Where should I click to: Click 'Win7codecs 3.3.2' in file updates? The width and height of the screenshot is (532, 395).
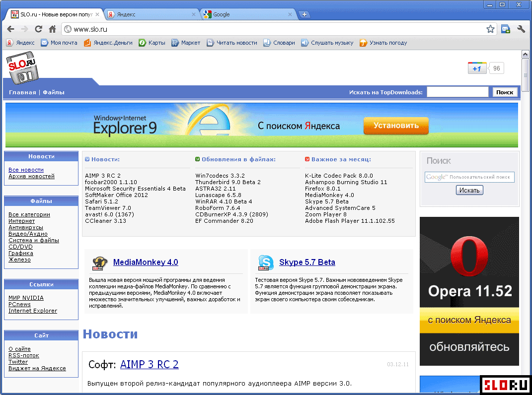(220, 176)
